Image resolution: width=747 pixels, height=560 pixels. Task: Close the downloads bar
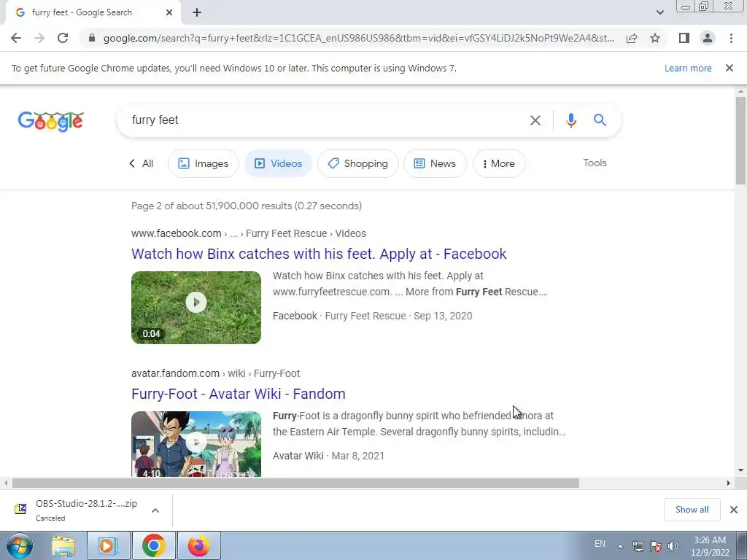click(x=734, y=510)
